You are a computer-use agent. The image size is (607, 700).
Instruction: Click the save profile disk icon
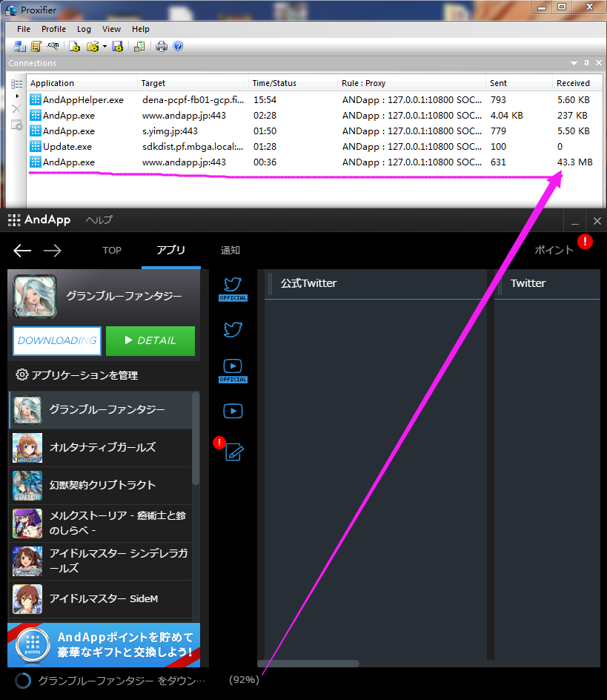pos(119,46)
